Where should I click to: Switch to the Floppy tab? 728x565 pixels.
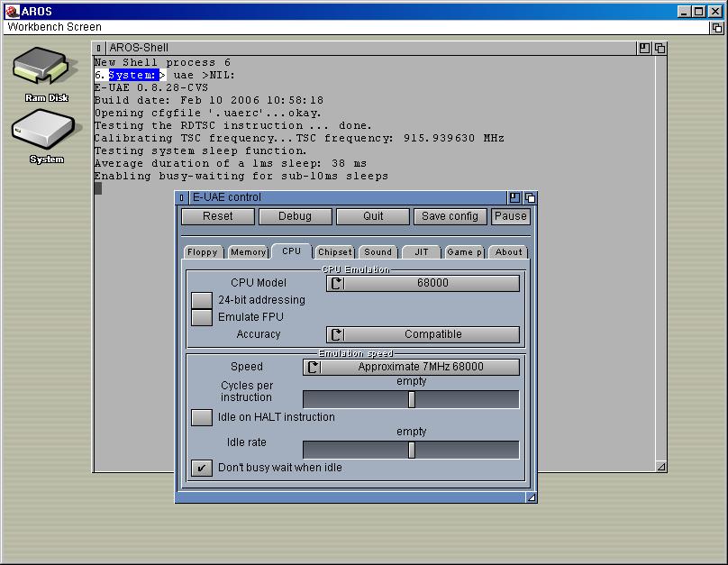pyautogui.click(x=203, y=252)
